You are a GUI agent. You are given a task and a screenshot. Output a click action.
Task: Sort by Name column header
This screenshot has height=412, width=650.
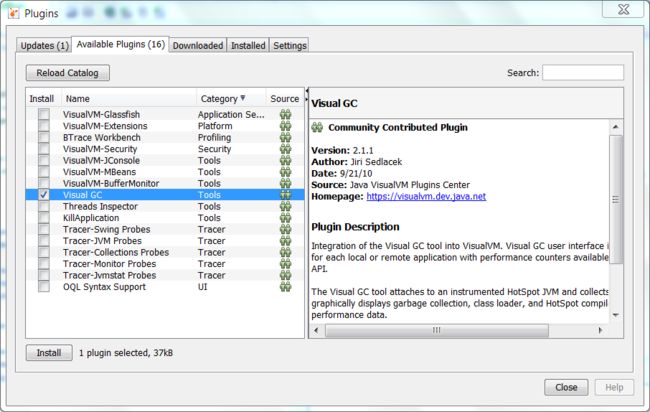click(x=129, y=99)
